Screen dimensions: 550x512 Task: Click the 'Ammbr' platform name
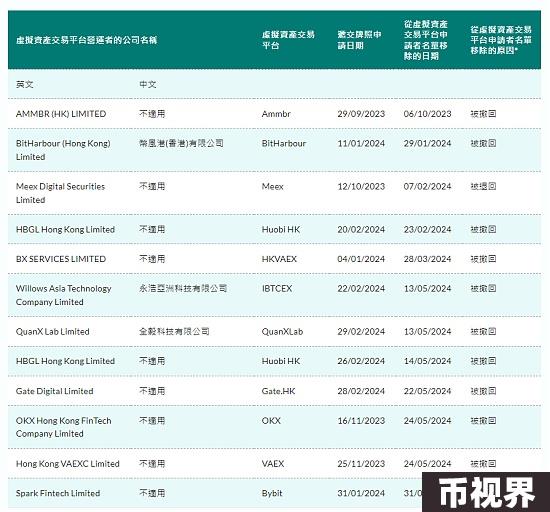(x=276, y=114)
